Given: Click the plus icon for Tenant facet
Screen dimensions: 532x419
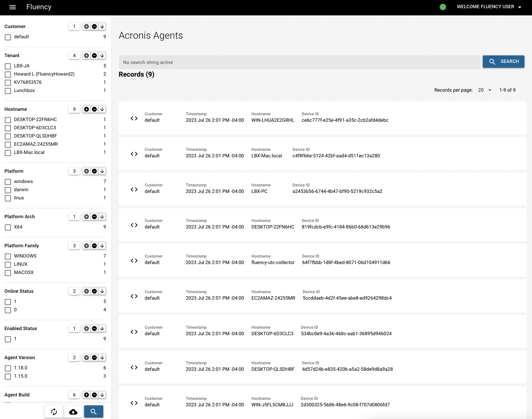Looking at the screenshot, I should pos(87,55).
